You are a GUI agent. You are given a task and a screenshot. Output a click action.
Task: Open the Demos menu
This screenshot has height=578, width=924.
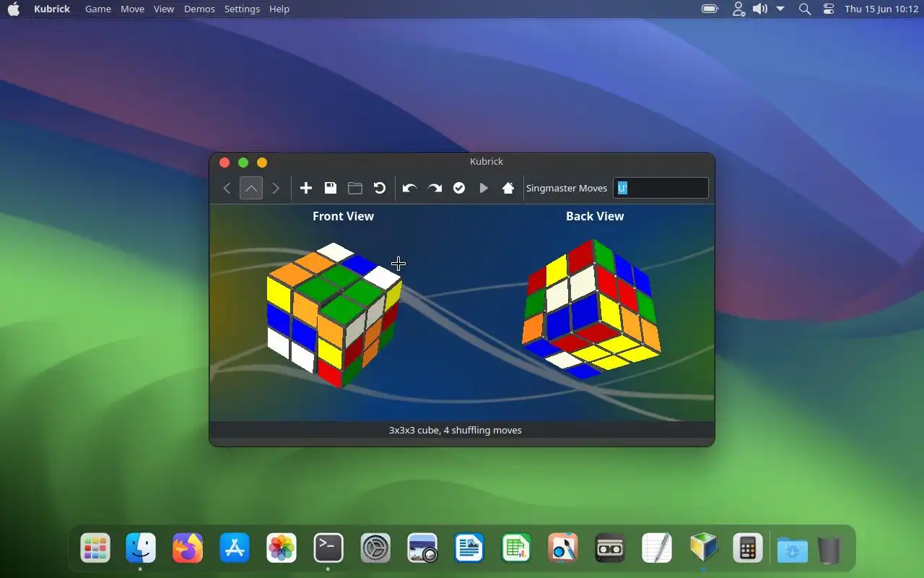coord(199,9)
